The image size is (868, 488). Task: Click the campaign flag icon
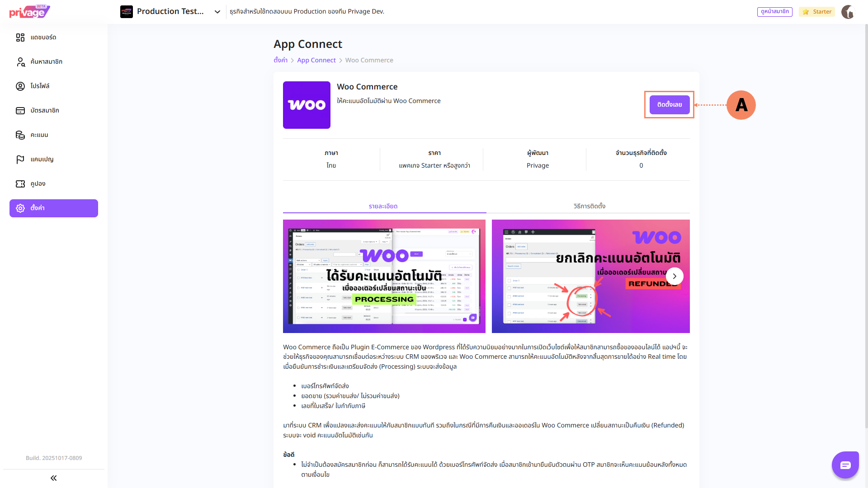[x=20, y=160]
